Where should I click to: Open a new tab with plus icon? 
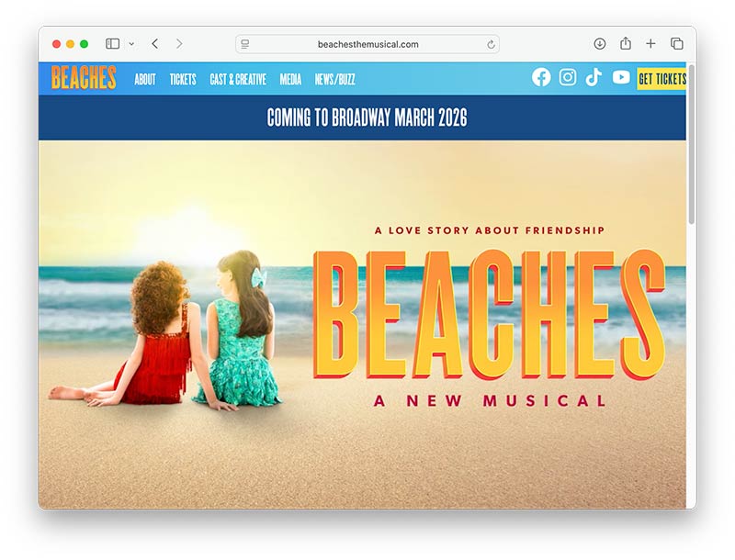pos(650,44)
